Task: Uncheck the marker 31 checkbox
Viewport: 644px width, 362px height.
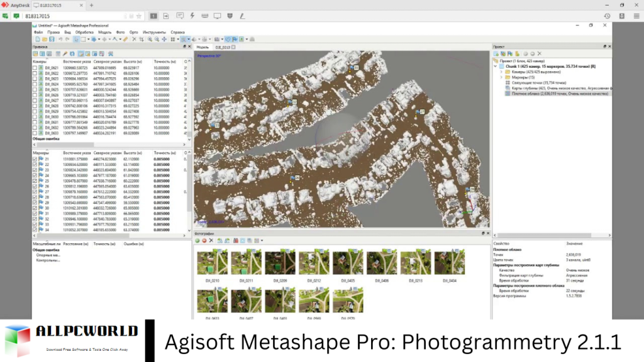Action: point(35,214)
